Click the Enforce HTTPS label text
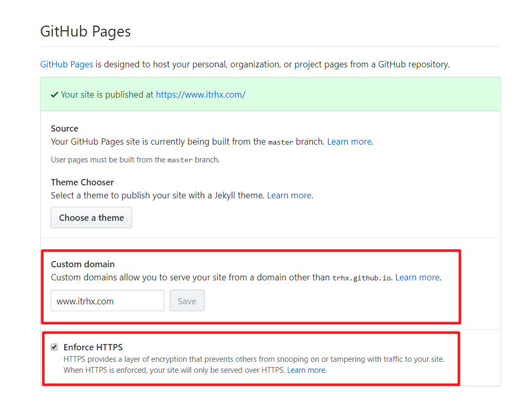This screenshot has height=414, width=532. 93,347
